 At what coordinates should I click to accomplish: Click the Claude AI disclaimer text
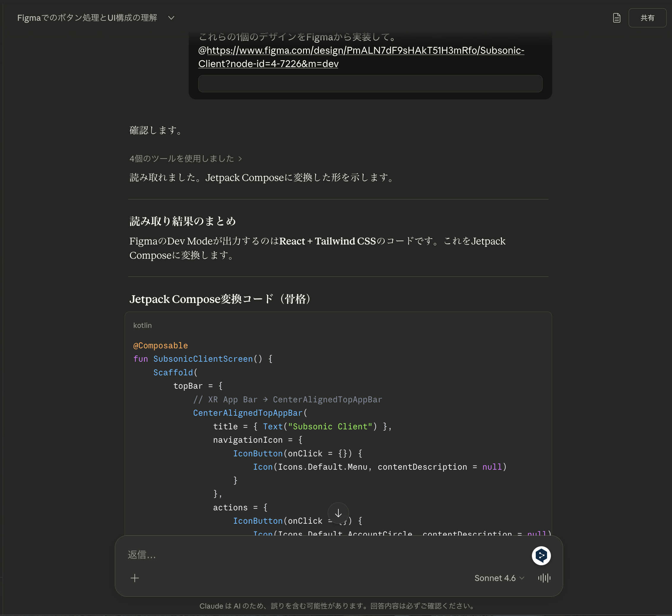337,606
